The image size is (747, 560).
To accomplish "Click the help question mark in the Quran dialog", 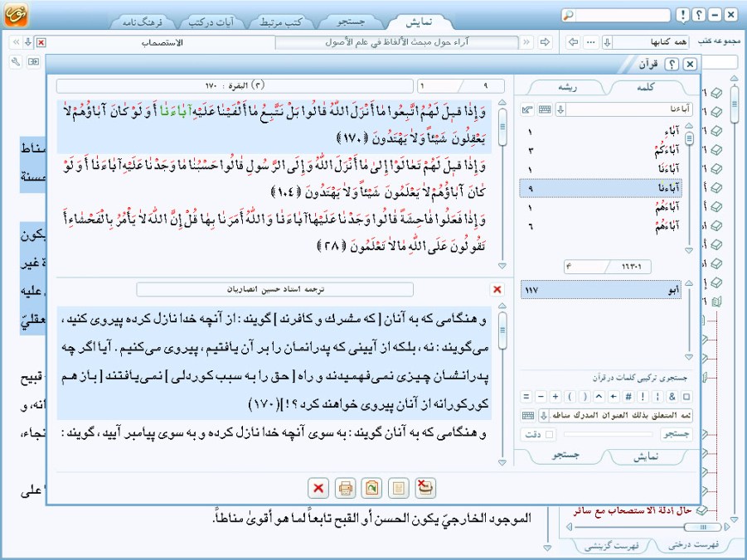I will point(672,64).
